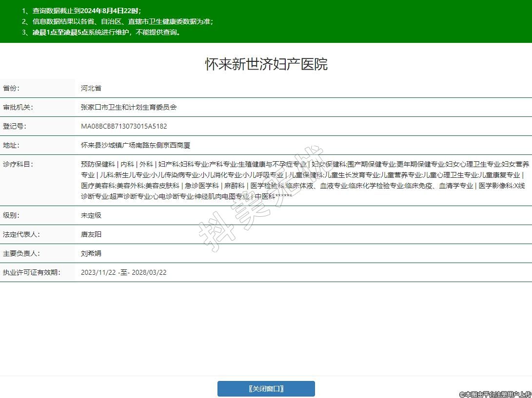532x398 pixels.
Task: Click the legal representative name 唐友阳
Action: (x=91, y=234)
